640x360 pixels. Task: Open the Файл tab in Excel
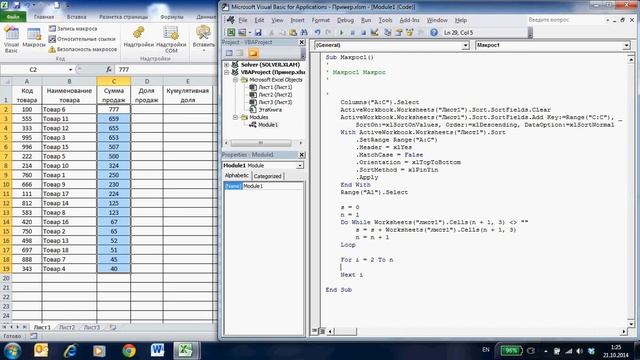(13, 17)
